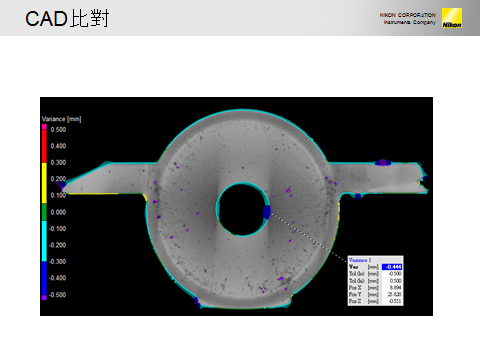Click the yellow band of the variance legend
Viewport: 480px width, 360px height.
pyautogui.click(x=44, y=183)
